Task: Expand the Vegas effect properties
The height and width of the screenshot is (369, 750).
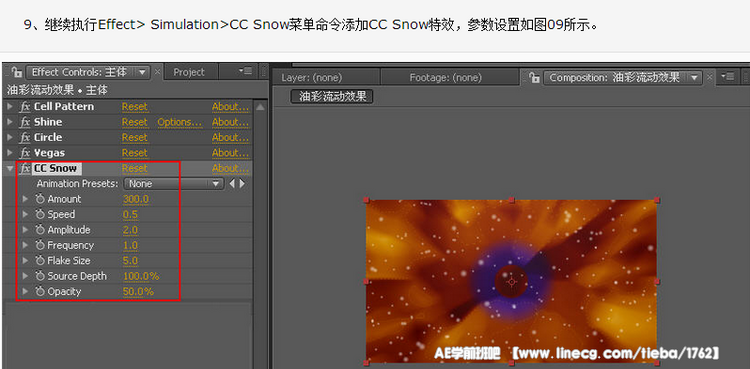Action: (10, 153)
